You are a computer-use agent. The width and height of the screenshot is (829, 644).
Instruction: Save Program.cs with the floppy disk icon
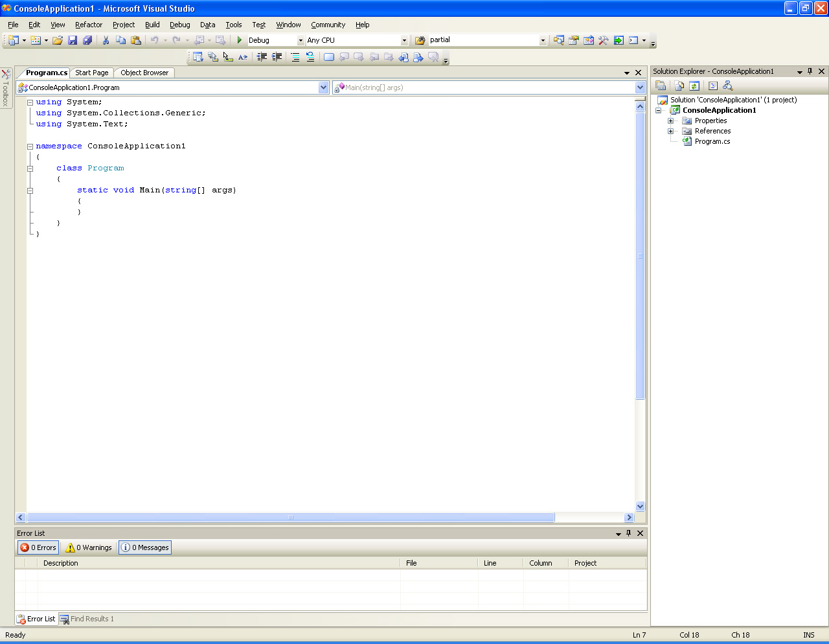pos(73,40)
